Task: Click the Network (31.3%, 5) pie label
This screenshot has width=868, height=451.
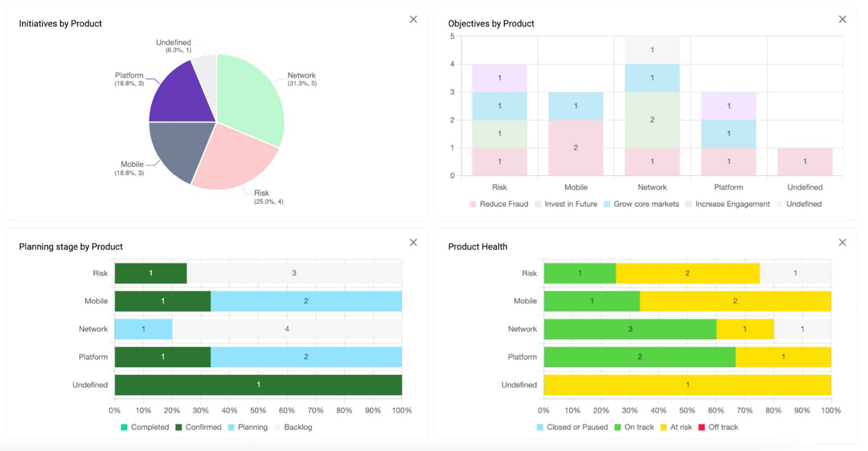Action: coord(301,79)
